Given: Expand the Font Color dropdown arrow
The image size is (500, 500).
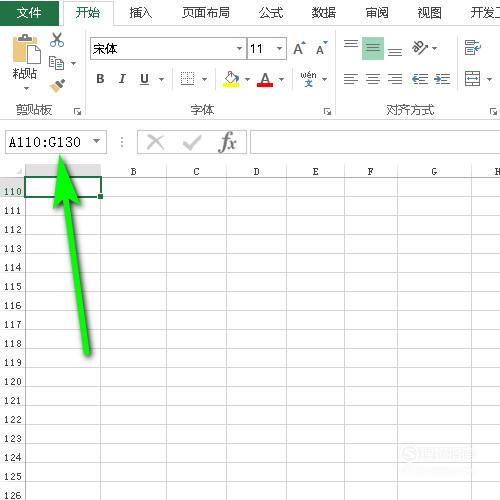Looking at the screenshot, I should (x=281, y=79).
